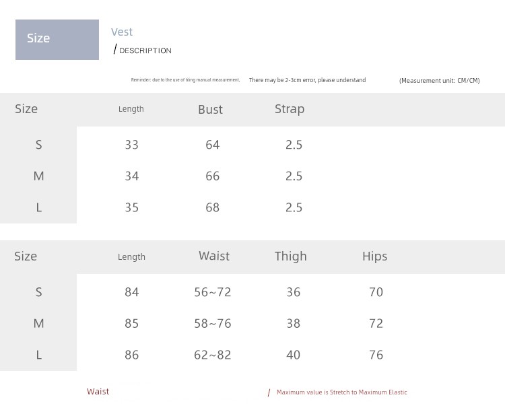Viewport: 505px width, 420px height.
Task: Select vest size M row label
Action: [x=38, y=176]
